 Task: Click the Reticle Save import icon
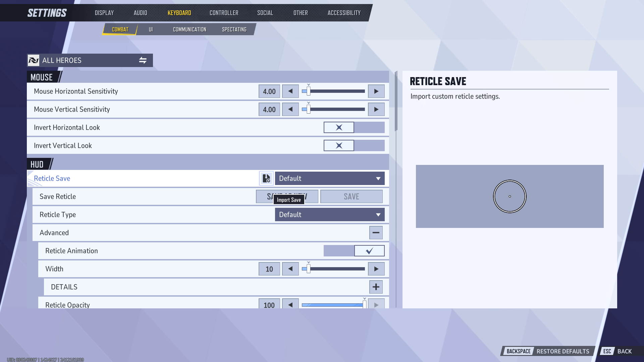tap(266, 178)
